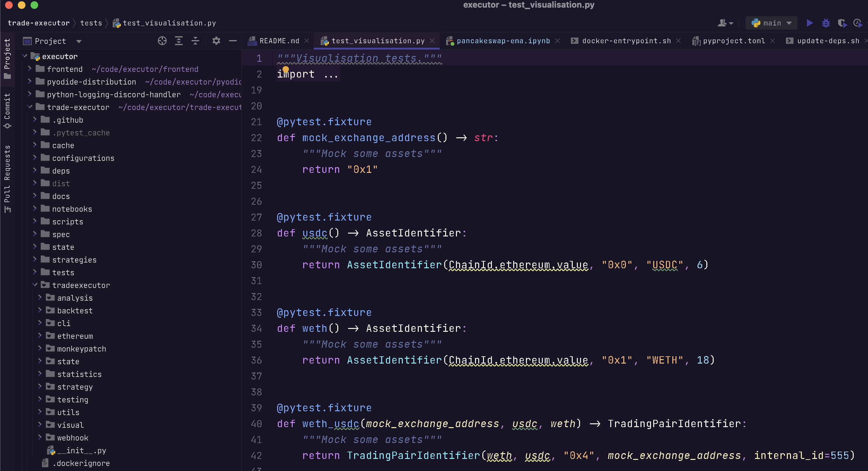Start debugging with the bug icon
Viewport: 868px width, 471px height.
826,23
